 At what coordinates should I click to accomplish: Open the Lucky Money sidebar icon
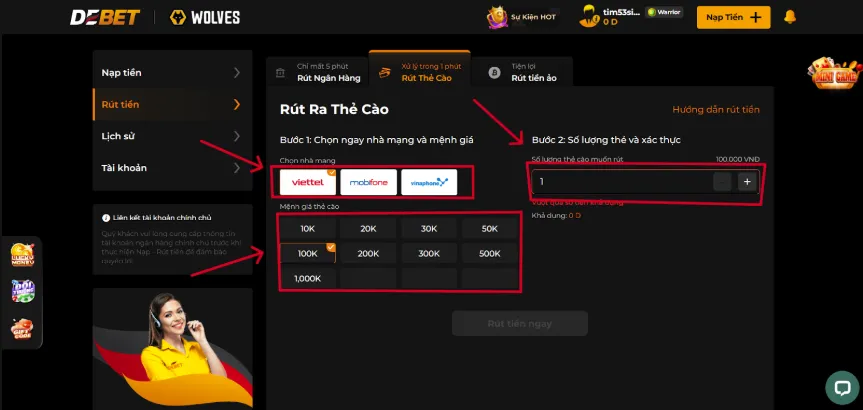(x=23, y=254)
